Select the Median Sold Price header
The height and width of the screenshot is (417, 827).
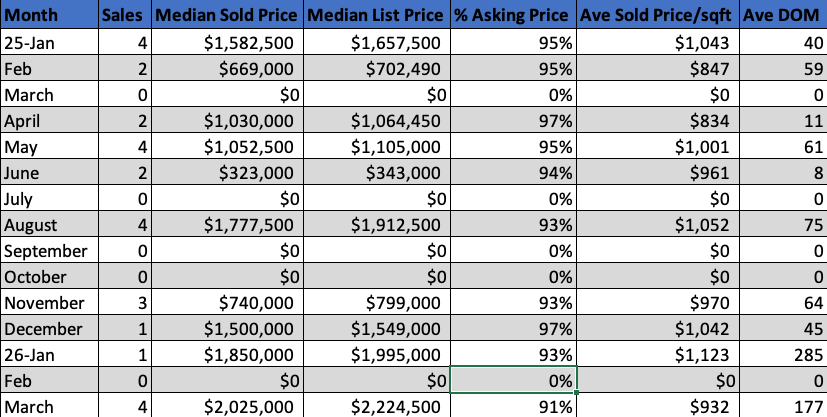pos(225,16)
